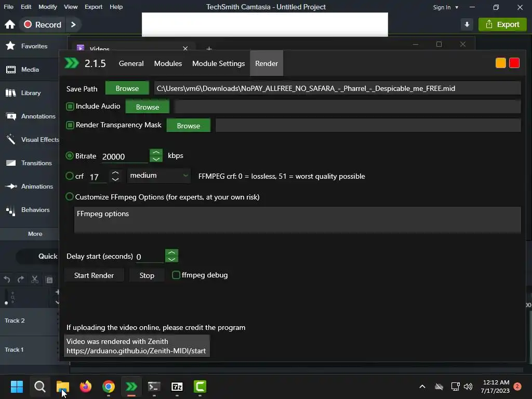Browse for Save Path
Viewport: 532px width, 399px height.
(127, 88)
